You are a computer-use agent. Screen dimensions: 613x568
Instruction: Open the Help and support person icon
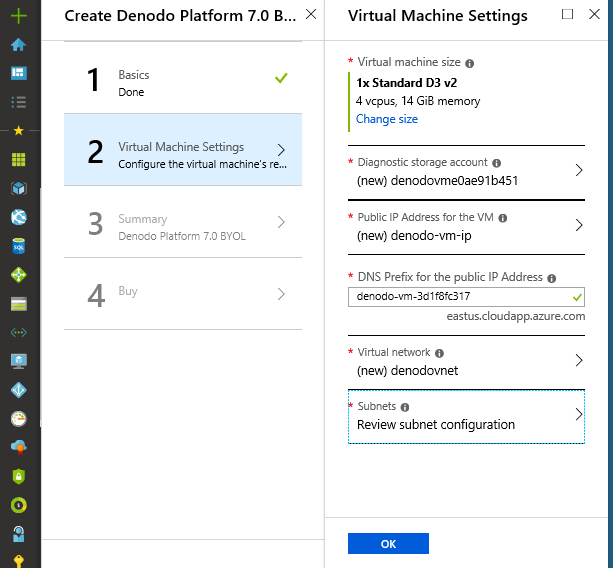pos(18,534)
